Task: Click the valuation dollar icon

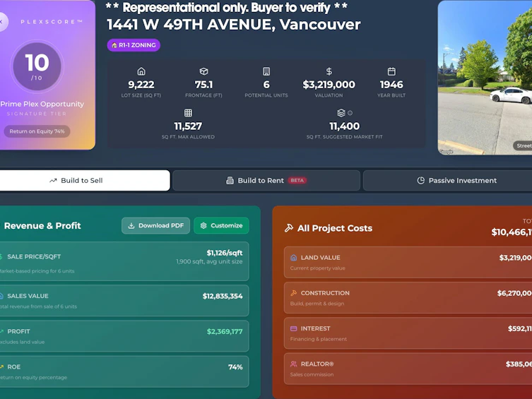Action: tap(329, 71)
